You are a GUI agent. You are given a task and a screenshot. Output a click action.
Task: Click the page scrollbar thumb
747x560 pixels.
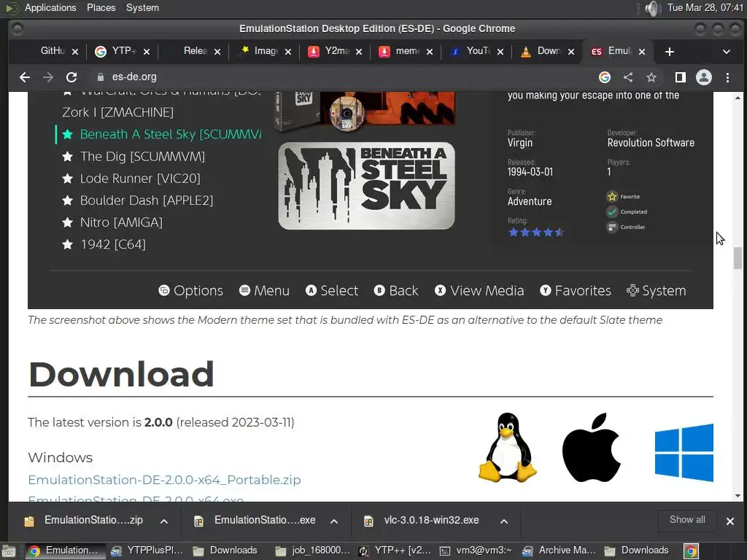coord(738,258)
